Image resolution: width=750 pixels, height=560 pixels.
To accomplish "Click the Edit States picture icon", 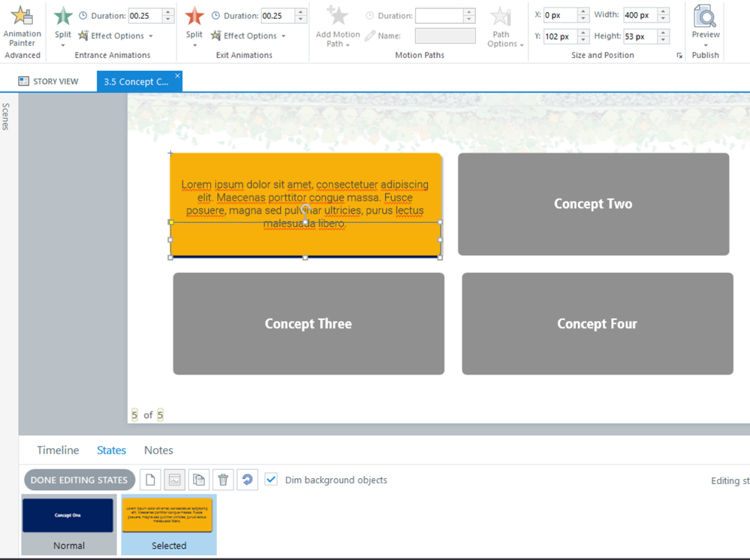I will click(174, 480).
